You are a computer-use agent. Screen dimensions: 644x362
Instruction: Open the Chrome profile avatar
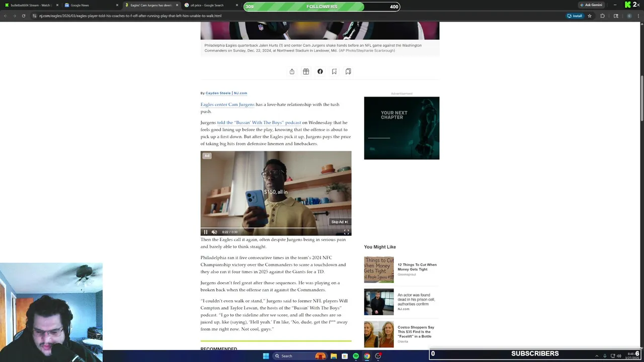[x=629, y=16]
